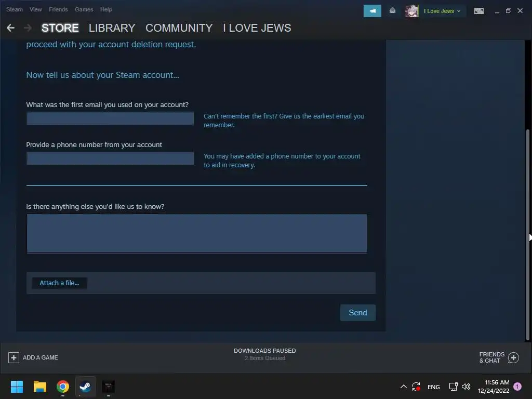Focus the phone number input field
Image resolution: width=532 pixels, height=399 pixels.
[x=110, y=158]
